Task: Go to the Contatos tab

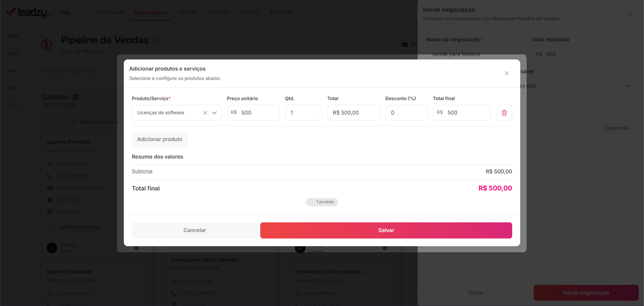Action: coord(218,12)
